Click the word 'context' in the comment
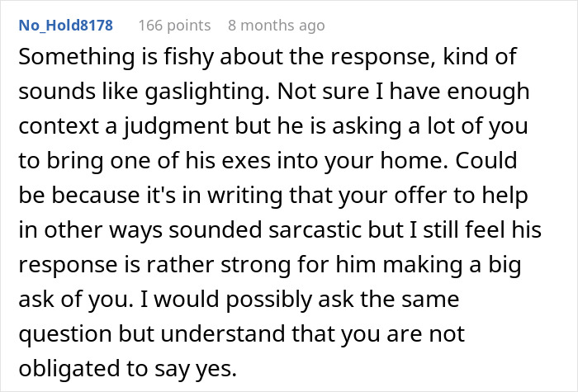This screenshot has width=578, height=392. tap(59, 126)
